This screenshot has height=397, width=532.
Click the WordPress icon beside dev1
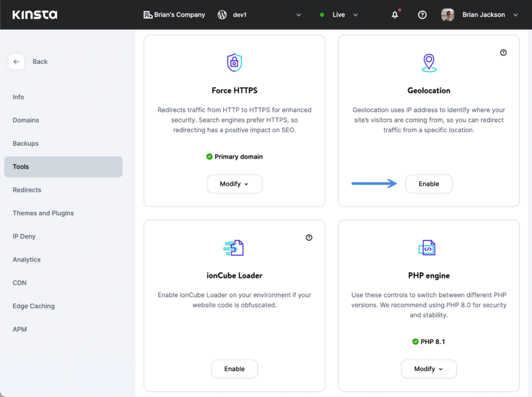[222, 15]
